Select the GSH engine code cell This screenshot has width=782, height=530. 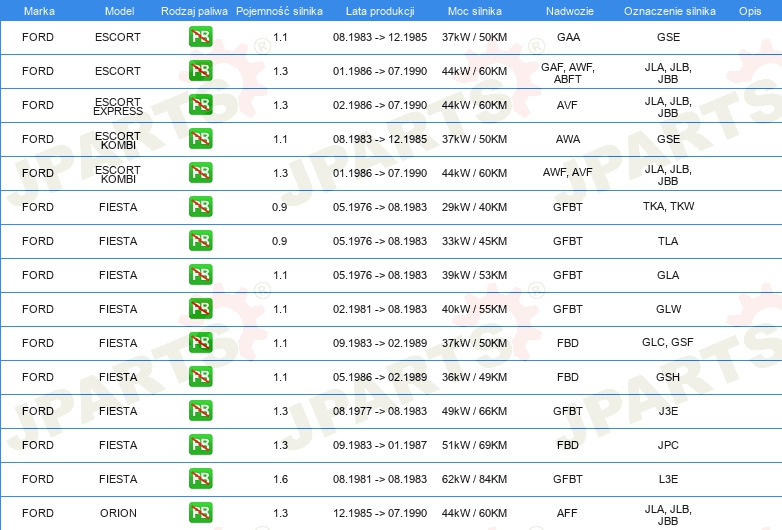pos(668,377)
